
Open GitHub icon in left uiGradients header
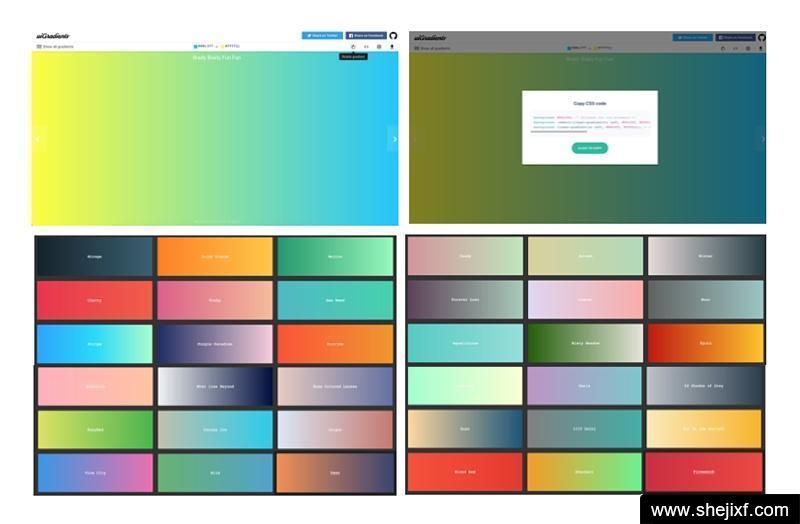pyautogui.click(x=393, y=35)
